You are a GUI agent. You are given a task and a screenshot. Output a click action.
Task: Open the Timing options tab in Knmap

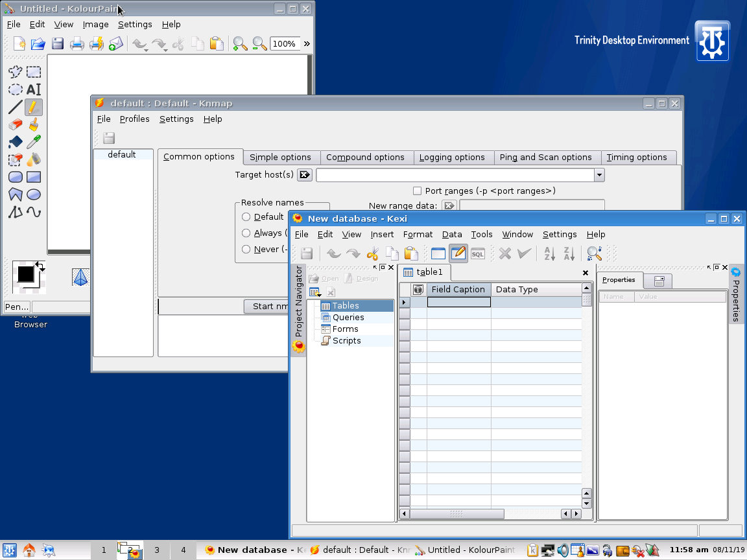[x=637, y=157]
